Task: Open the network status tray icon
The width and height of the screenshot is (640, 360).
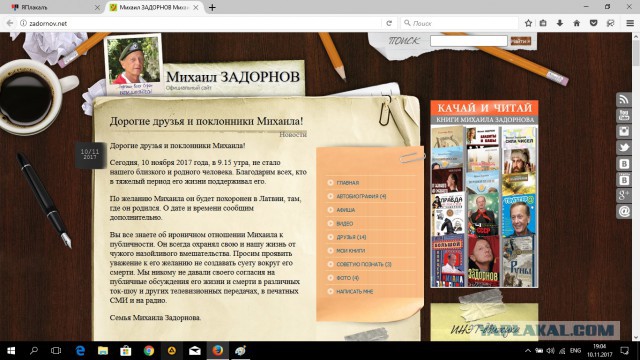Action: 562,351
